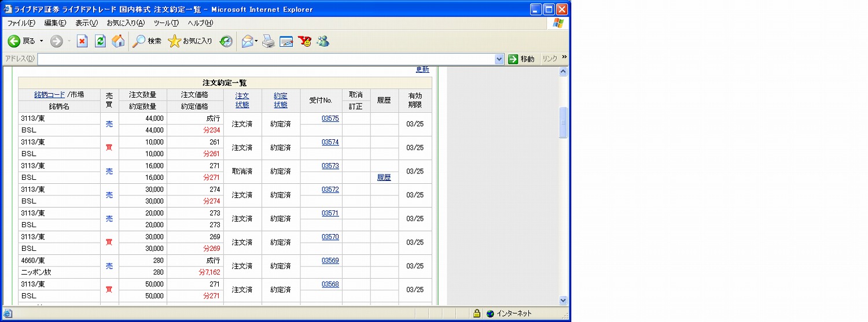Expand the address bar dropdown arrow
Viewport: 868px width, 322px height.
500,59
